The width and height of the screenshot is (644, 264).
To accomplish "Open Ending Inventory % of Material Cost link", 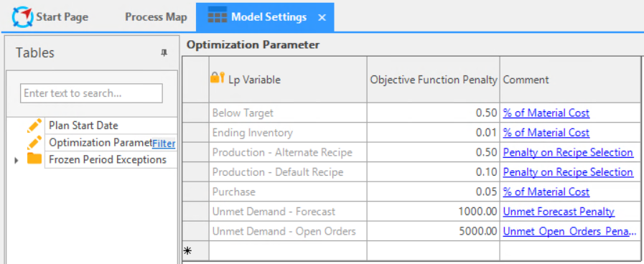I will 546,133.
